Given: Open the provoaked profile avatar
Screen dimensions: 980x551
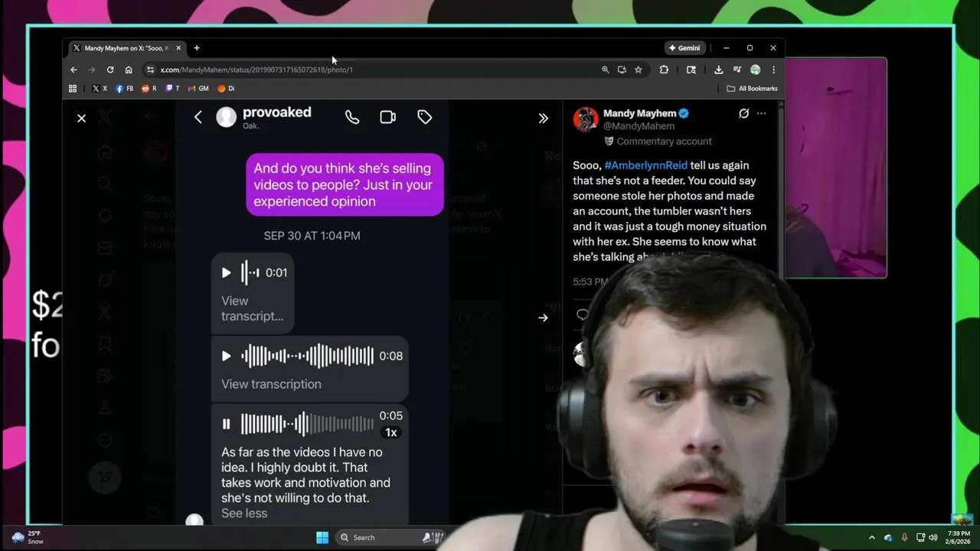Looking at the screenshot, I should 226,117.
